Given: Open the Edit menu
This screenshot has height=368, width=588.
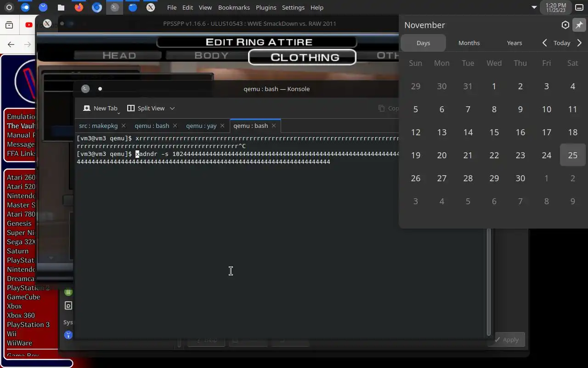Looking at the screenshot, I should point(187,7).
